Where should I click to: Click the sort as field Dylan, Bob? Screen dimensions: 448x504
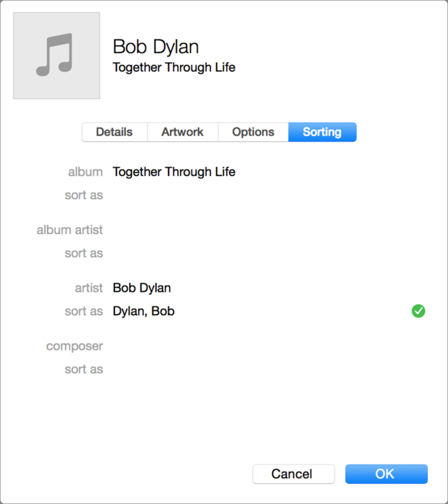click(259, 311)
